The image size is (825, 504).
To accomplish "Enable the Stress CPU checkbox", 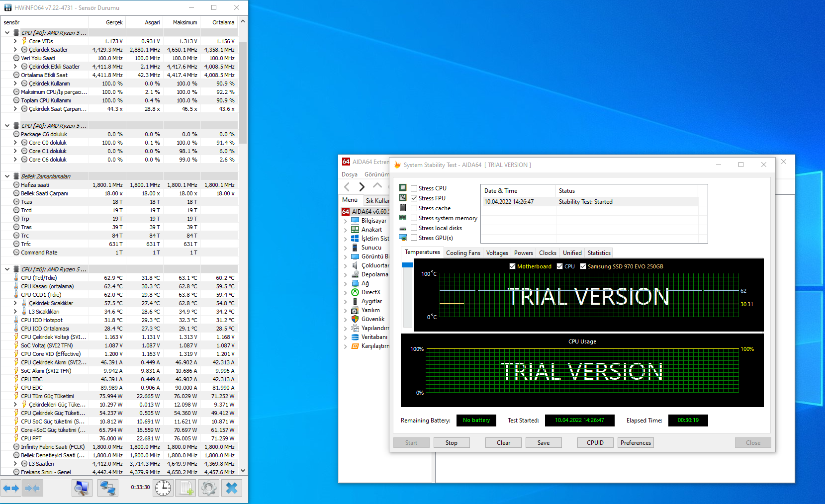I will tap(414, 188).
